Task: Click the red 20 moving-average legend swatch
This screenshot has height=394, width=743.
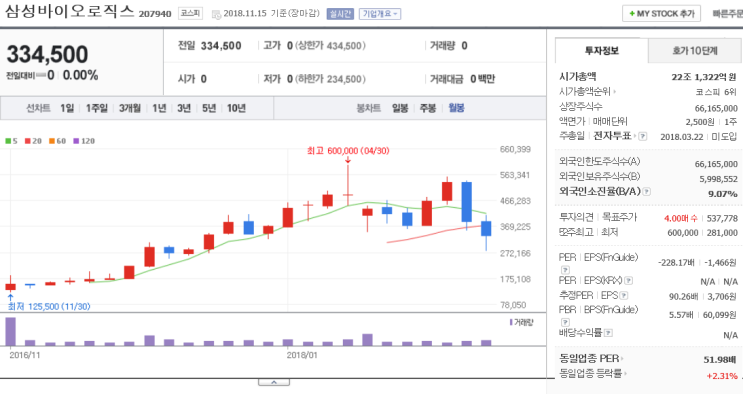Action: 27,141
